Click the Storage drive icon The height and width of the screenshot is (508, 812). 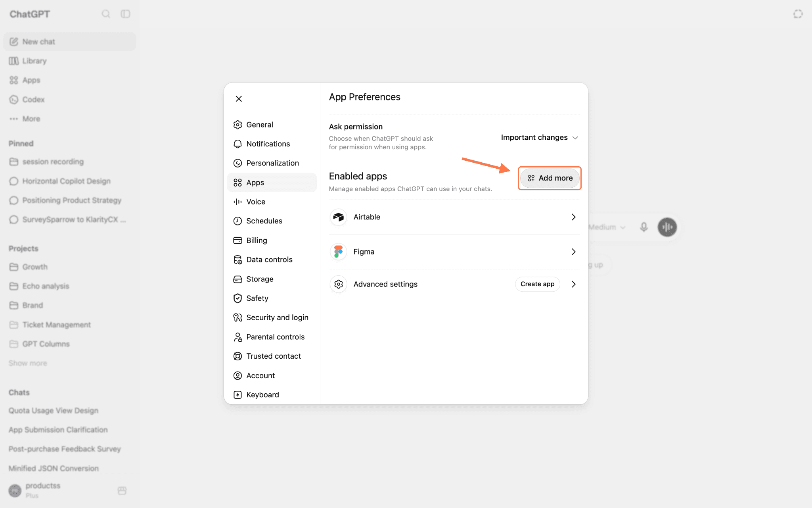[237, 279]
